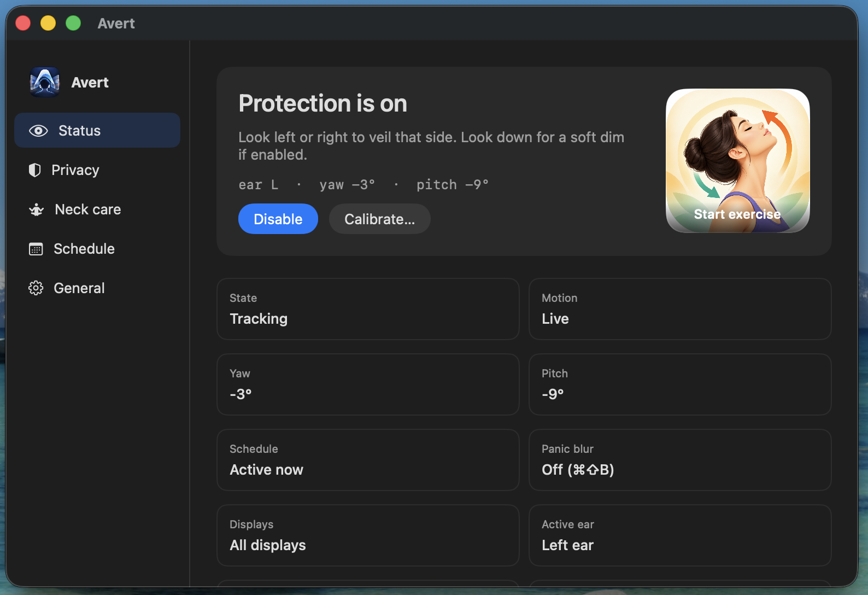Click the General gear icon
Screen dimensions: 868x595
pos(36,288)
